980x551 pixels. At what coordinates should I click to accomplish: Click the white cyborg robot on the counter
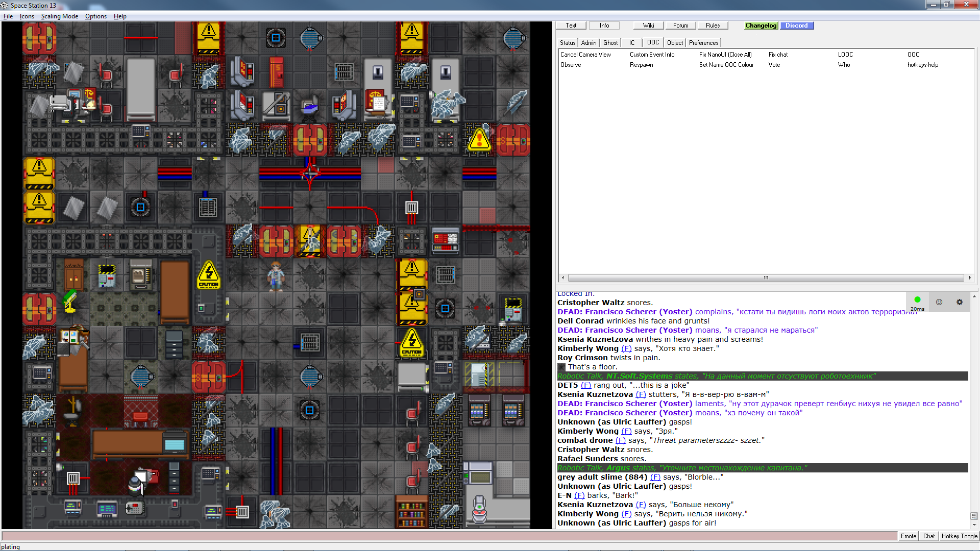[x=479, y=509]
